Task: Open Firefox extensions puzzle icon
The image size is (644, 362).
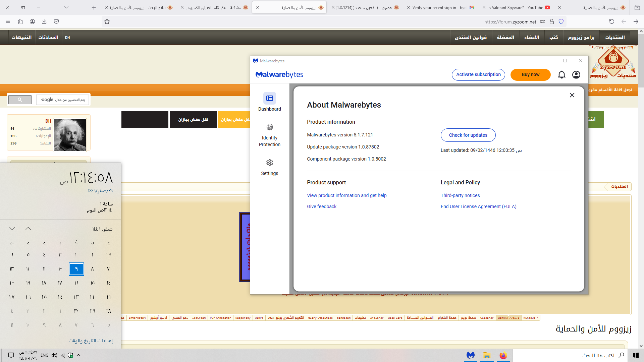Action: (20, 21)
